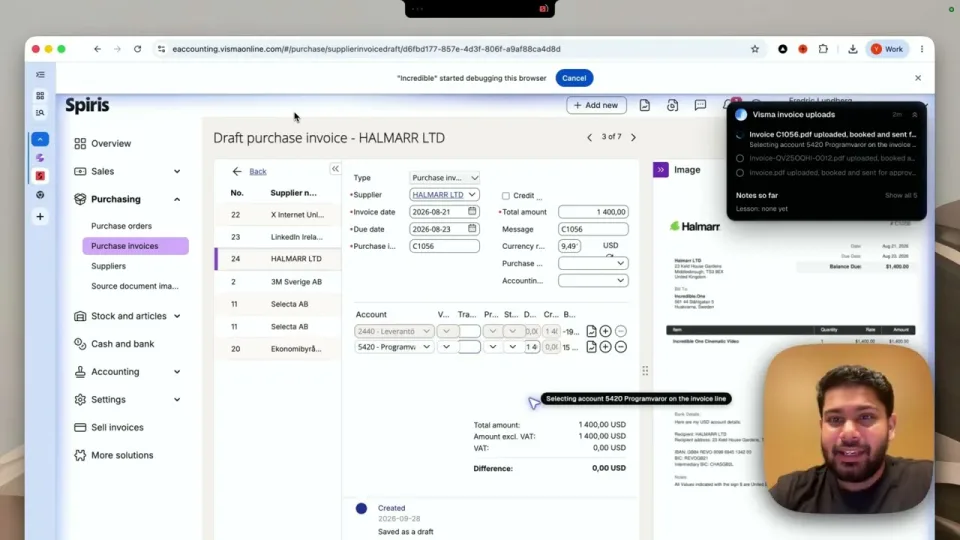Screen dimensions: 960x540
Task: Click the document signature icon in top toolbar
Action: pos(645,105)
